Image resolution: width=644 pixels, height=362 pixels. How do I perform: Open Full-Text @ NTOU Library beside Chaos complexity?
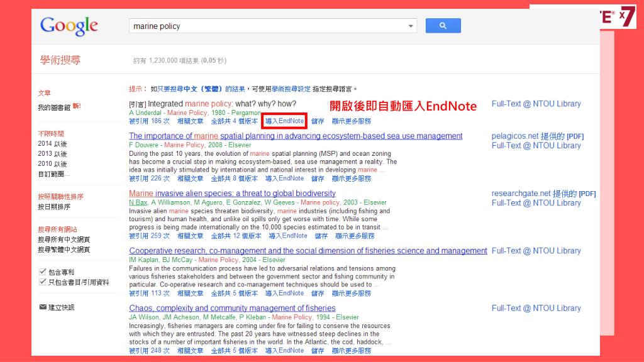click(536, 308)
